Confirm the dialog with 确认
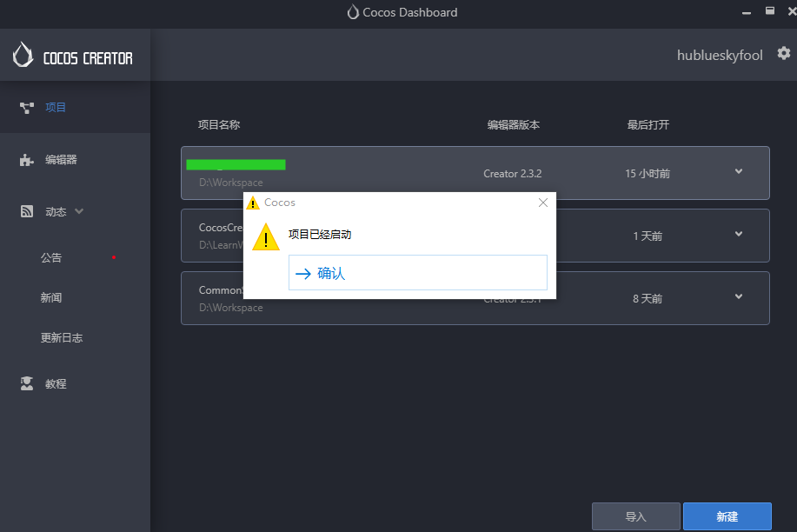797x532 pixels. [418, 273]
